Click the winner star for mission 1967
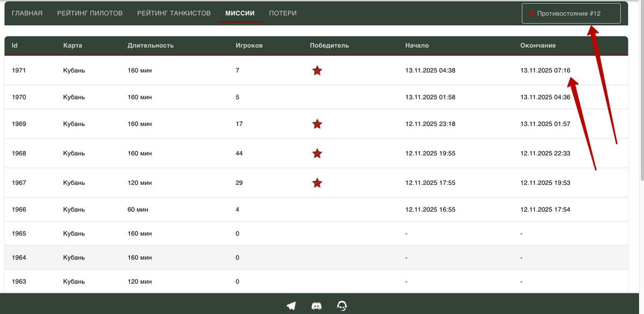This screenshot has width=644, height=314. [x=317, y=183]
